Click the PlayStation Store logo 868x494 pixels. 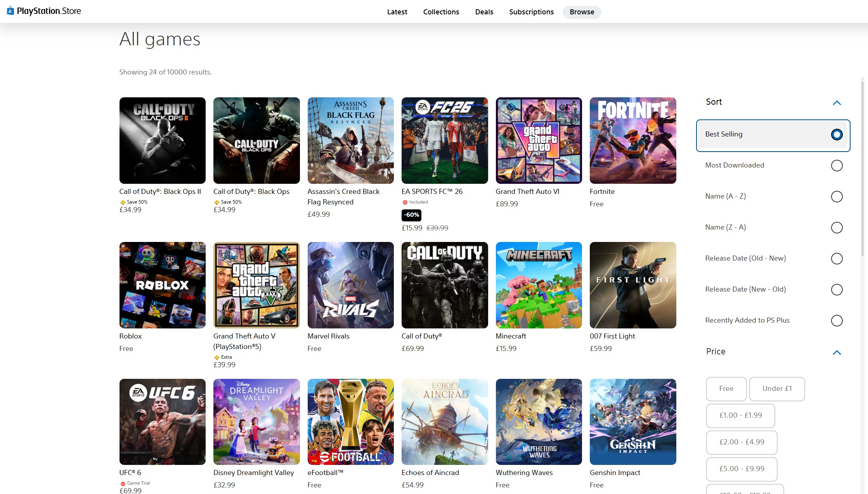44,11
